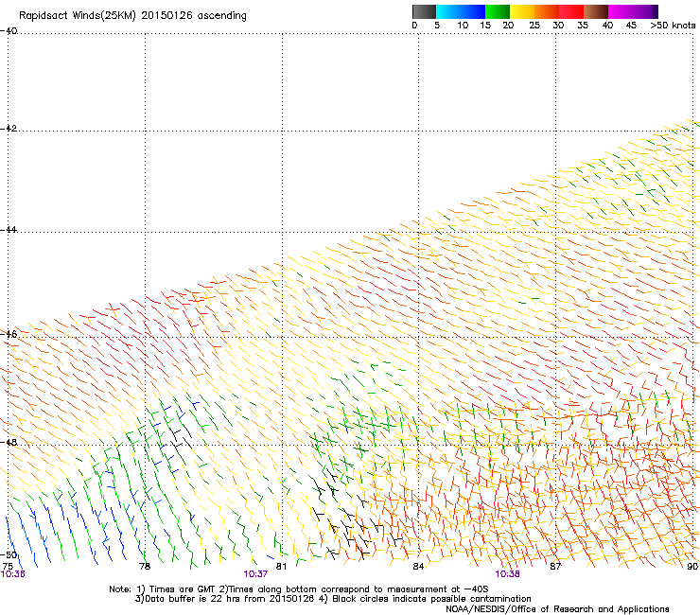The width and height of the screenshot is (700, 615).
Task: Click the 'Rapidscat Winds(25KM) 20150126 ascending' title
Action: click(132, 16)
